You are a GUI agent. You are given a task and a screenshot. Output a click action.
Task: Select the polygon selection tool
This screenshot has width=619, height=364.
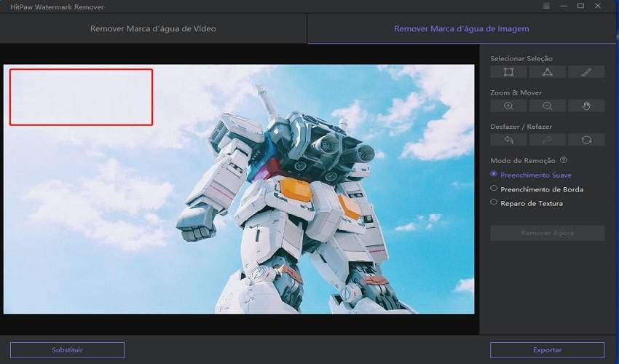(x=547, y=71)
